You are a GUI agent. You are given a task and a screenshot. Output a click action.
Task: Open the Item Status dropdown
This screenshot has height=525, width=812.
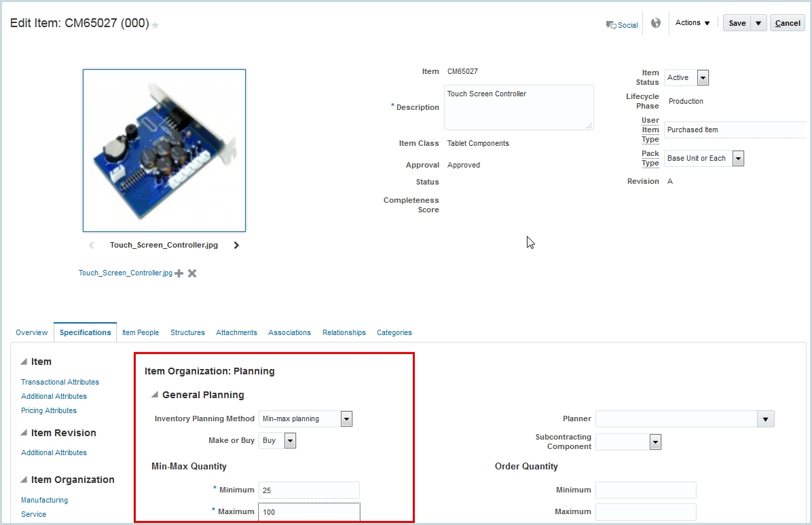click(x=703, y=77)
